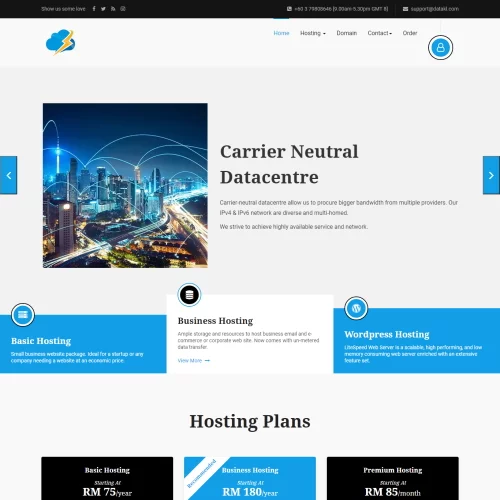Click the Recommended ribbon badge

[201, 474]
